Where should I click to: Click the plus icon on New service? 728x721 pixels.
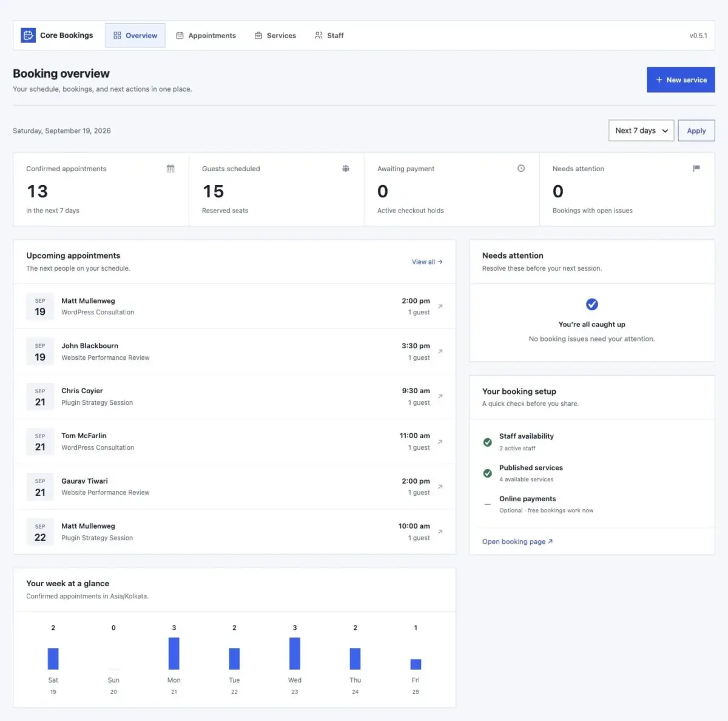click(659, 80)
